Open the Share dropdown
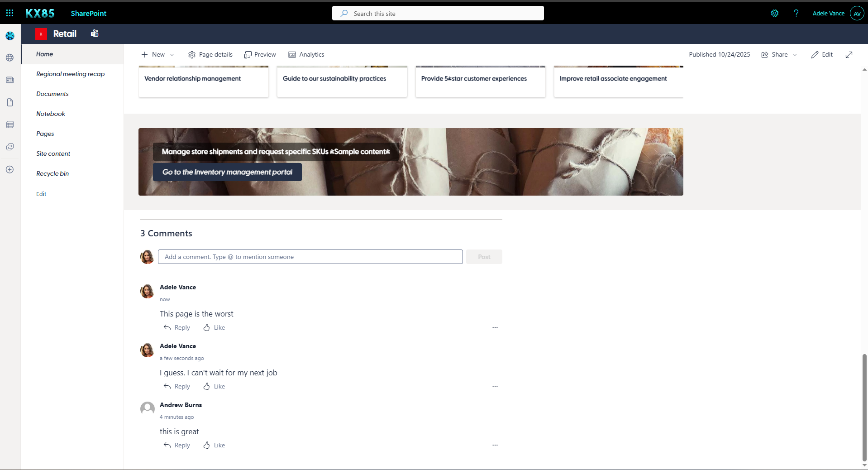This screenshot has height=470, width=868. tap(779, 54)
